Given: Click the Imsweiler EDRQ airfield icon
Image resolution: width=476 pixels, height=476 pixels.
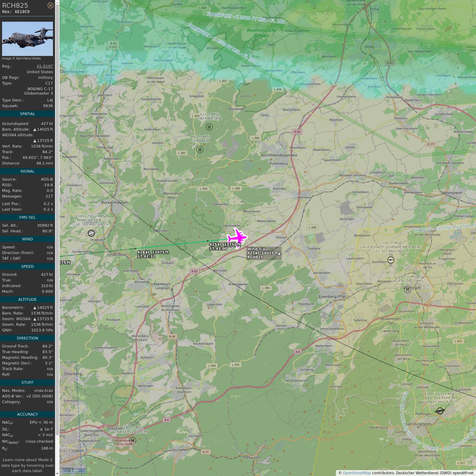Looking at the screenshot, I should [91, 233].
